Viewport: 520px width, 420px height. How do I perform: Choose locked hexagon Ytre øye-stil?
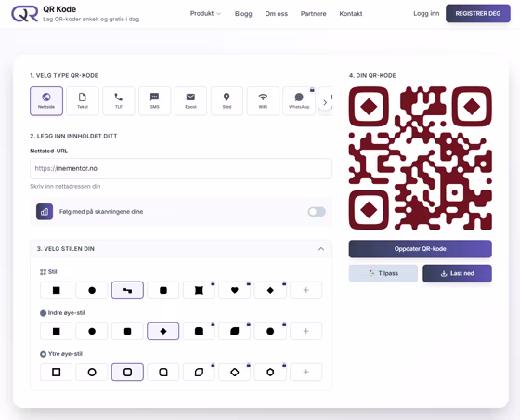point(270,373)
